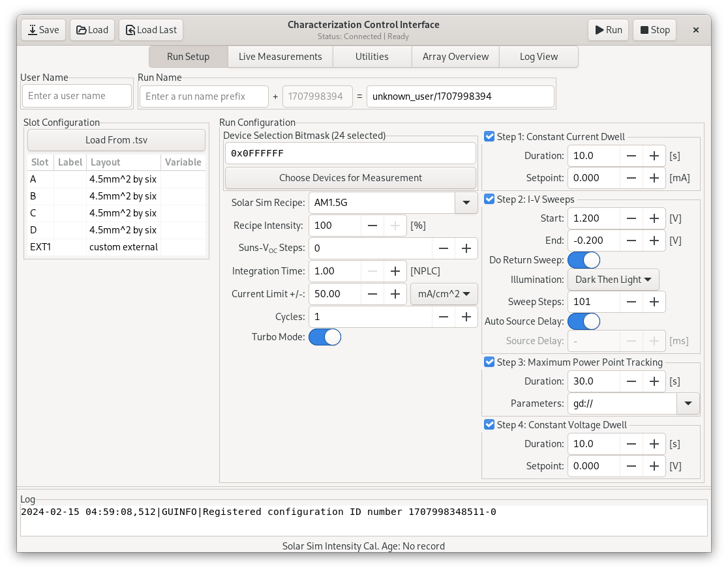The height and width of the screenshot is (571, 728).
Task: Increase Sweep Steps with plus
Action: (x=654, y=302)
